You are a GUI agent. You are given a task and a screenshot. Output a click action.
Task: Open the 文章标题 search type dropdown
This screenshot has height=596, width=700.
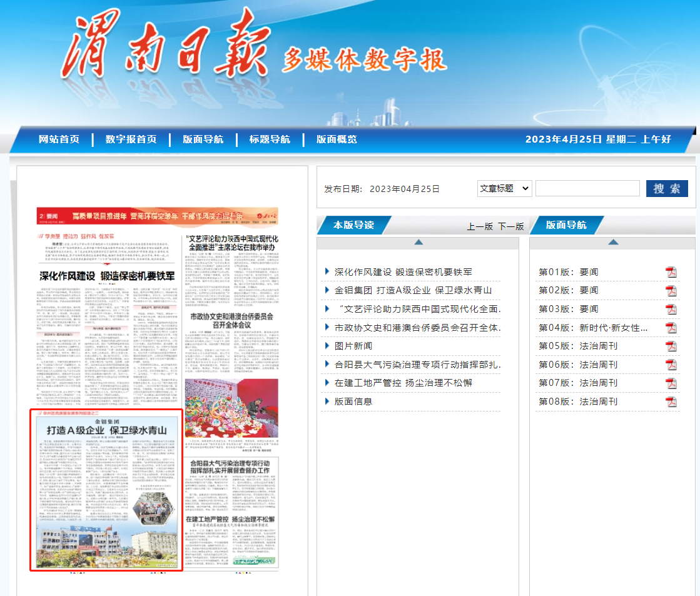pyautogui.click(x=504, y=188)
